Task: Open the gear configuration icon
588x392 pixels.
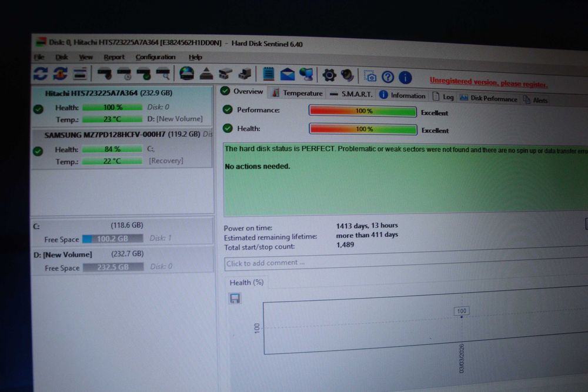Action: tap(329, 75)
